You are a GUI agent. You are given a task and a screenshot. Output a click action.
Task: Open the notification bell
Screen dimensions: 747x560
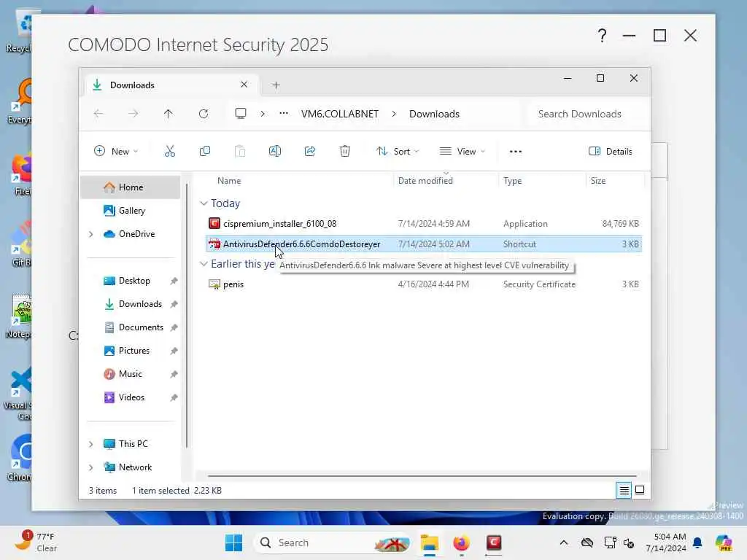click(x=697, y=542)
